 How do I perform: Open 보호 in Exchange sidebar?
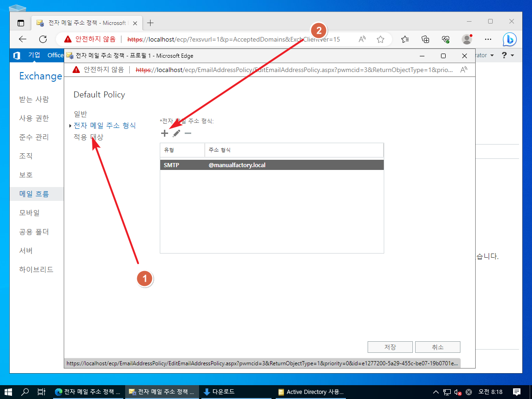point(26,175)
